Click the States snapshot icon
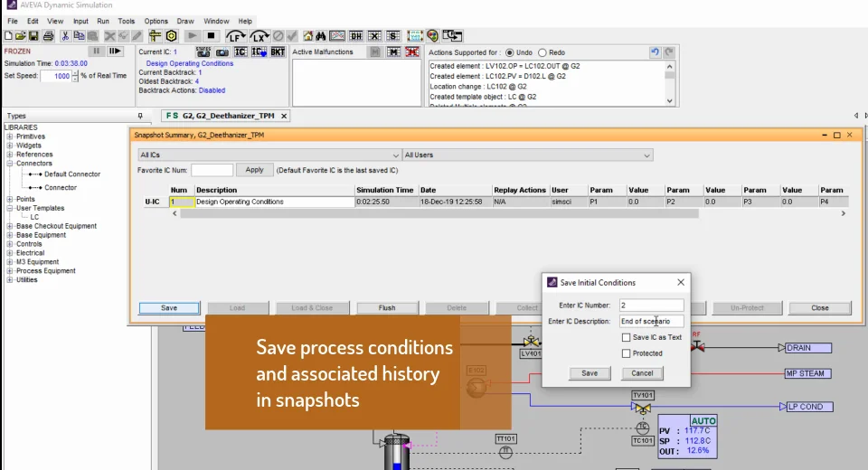 coord(203,52)
